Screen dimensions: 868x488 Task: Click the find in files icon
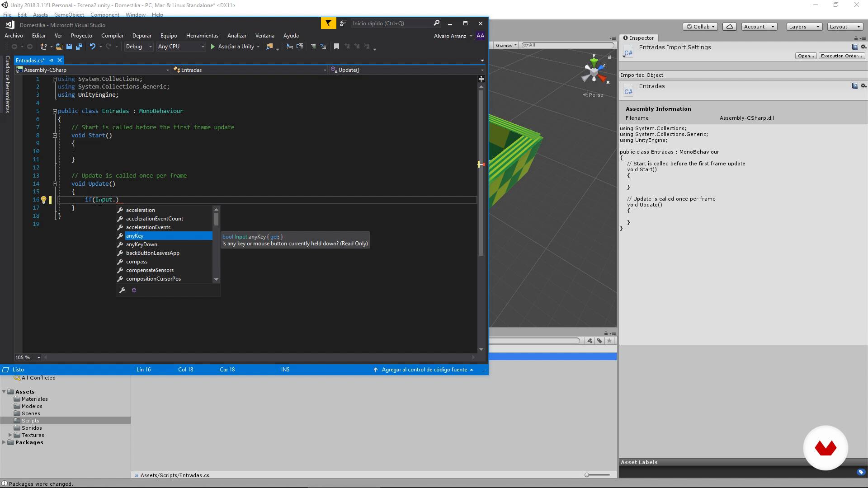click(270, 47)
